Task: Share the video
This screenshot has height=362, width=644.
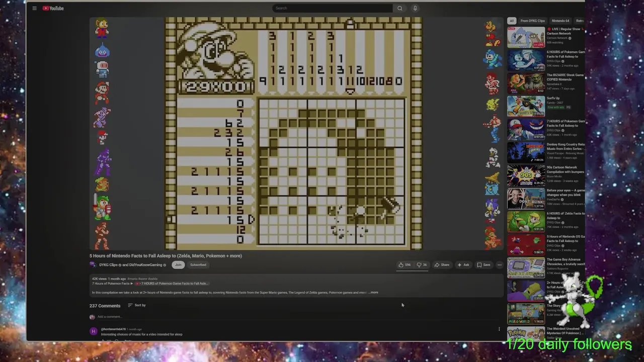Action: 442,265
